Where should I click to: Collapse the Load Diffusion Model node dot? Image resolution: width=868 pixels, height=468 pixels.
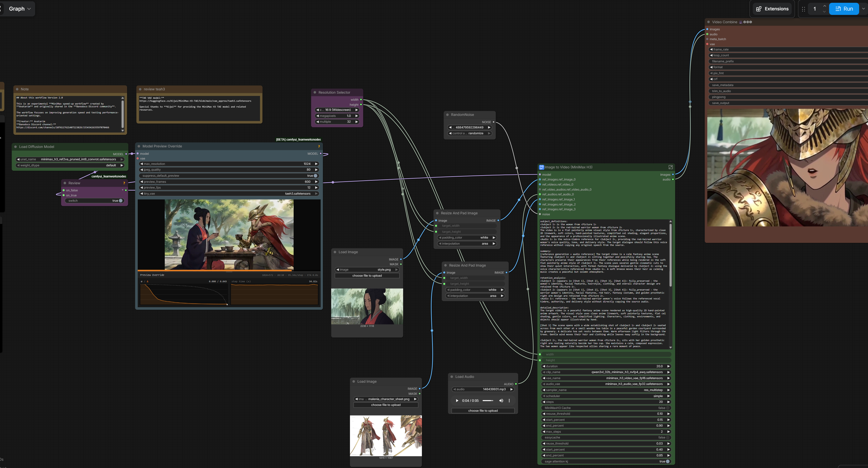tap(15, 147)
